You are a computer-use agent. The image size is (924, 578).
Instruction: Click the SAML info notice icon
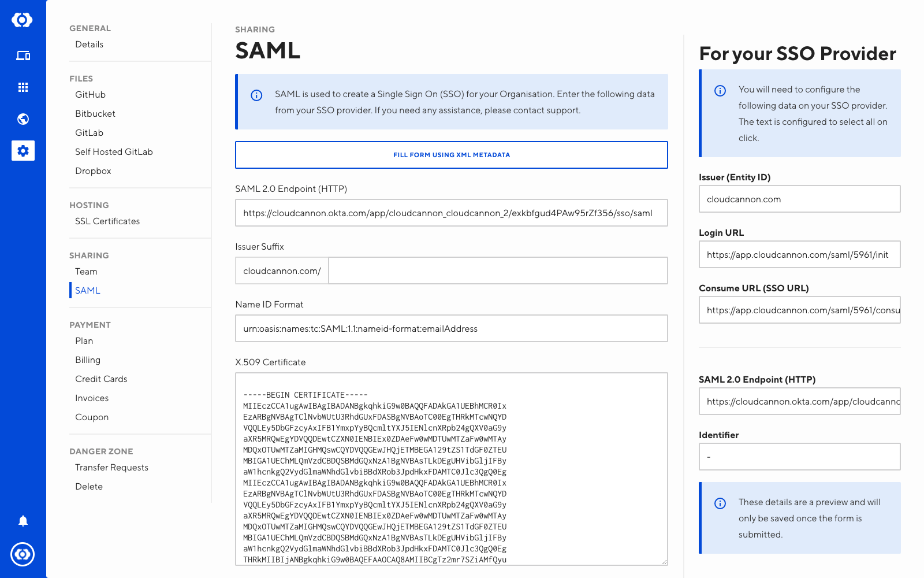point(256,95)
